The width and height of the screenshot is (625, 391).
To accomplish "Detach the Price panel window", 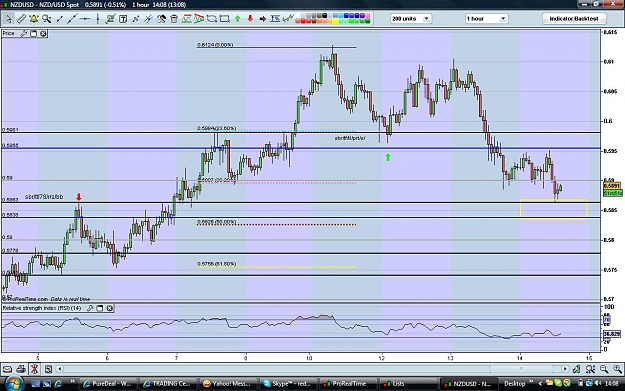I will coord(33,34).
